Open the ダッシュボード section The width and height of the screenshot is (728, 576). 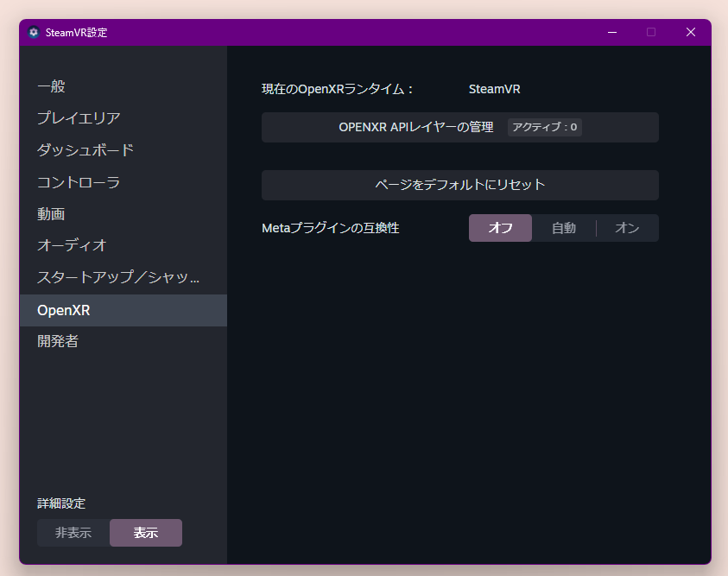123,150
